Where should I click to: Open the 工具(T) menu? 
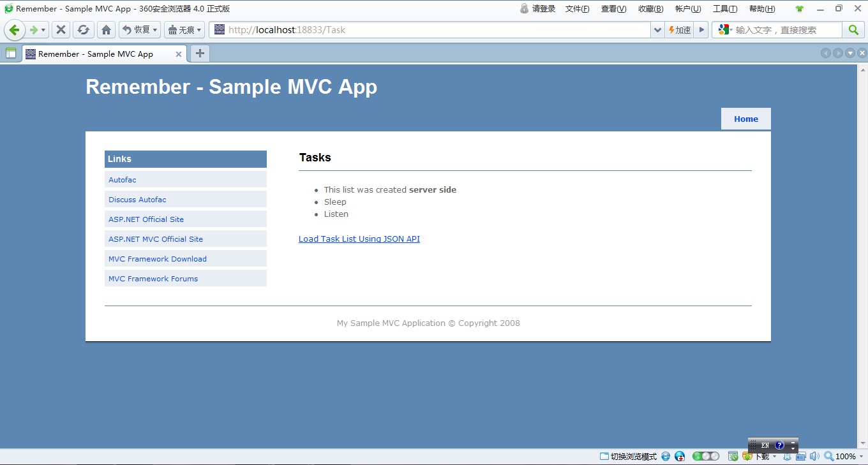coord(725,8)
